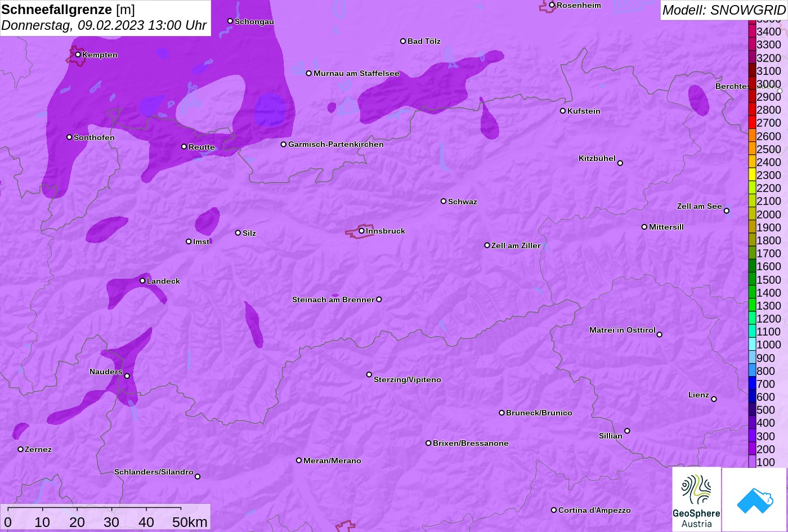Click the Garmisch-Partenkirchen label
The width and height of the screenshot is (788, 532).
(x=336, y=144)
